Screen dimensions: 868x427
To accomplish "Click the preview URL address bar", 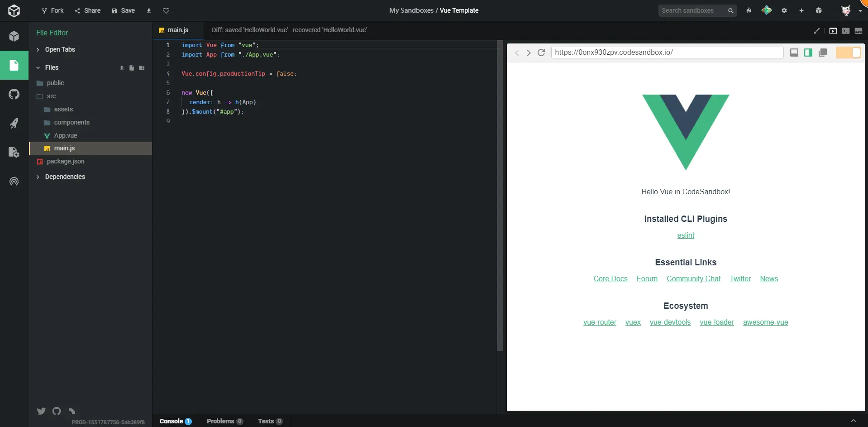I will pyautogui.click(x=667, y=53).
